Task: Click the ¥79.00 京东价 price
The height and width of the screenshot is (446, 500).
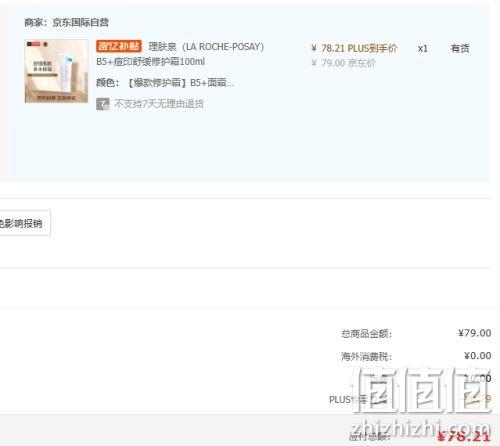Action: tap(343, 63)
